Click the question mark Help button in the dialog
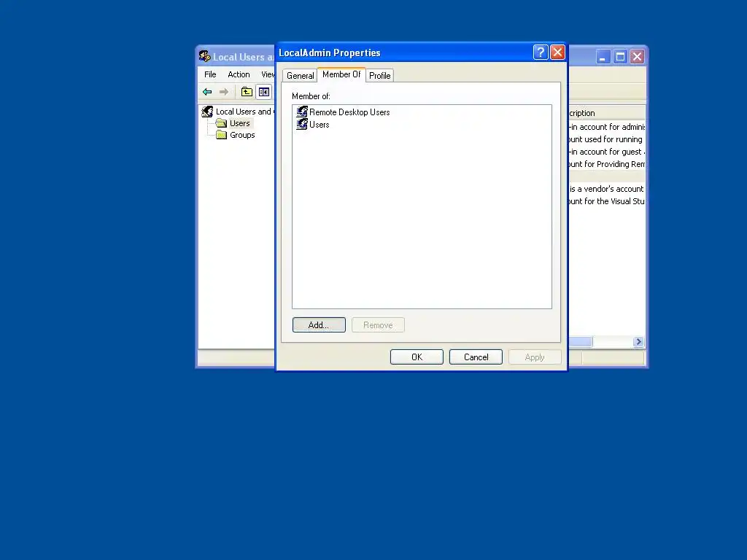This screenshot has height=560, width=747. coord(541,52)
